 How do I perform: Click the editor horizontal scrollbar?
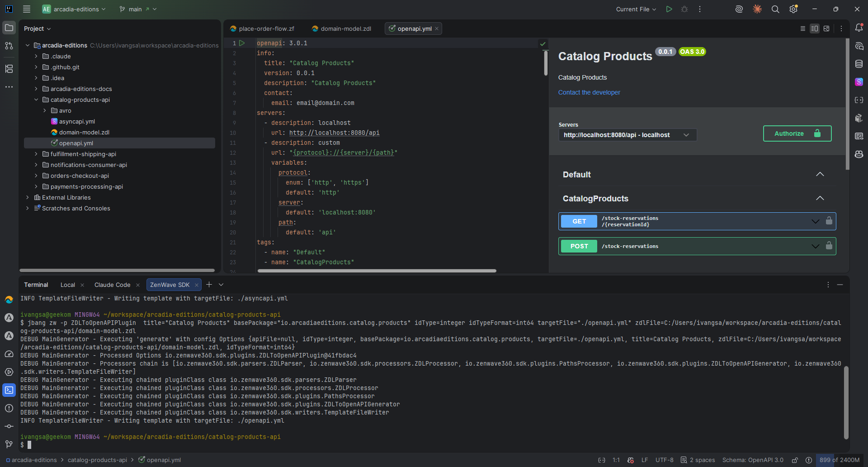(377, 271)
